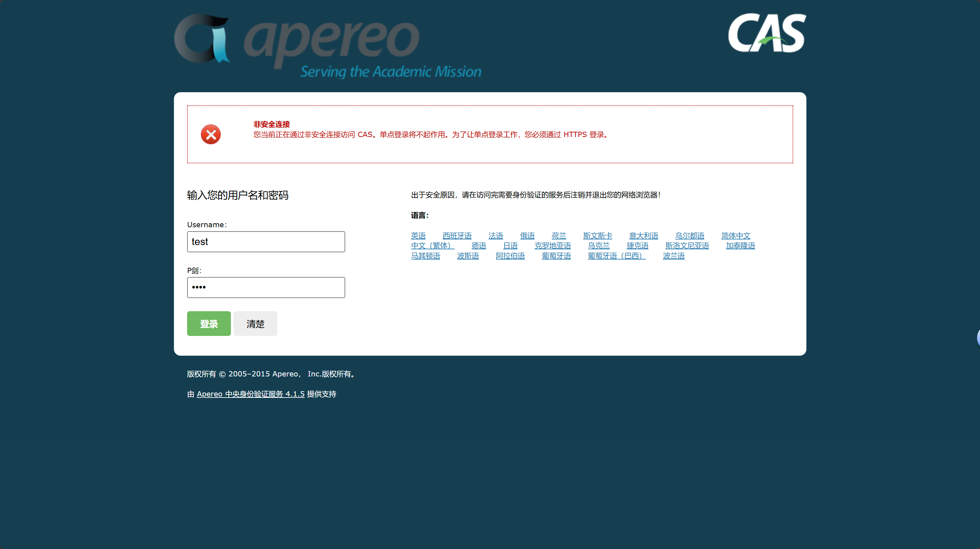The width and height of the screenshot is (980, 549).
Task: Switch language to 简体中文
Action: 735,235
